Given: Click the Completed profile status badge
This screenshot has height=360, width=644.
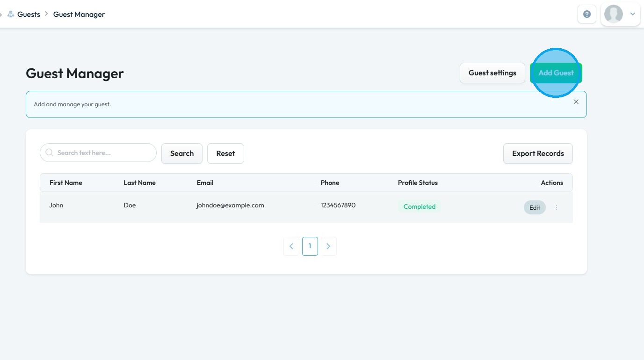Looking at the screenshot, I should tap(419, 206).
